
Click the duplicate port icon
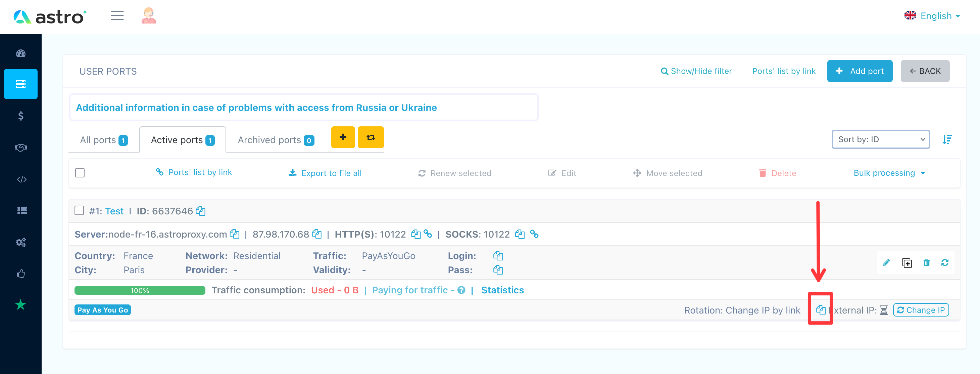[x=906, y=263]
